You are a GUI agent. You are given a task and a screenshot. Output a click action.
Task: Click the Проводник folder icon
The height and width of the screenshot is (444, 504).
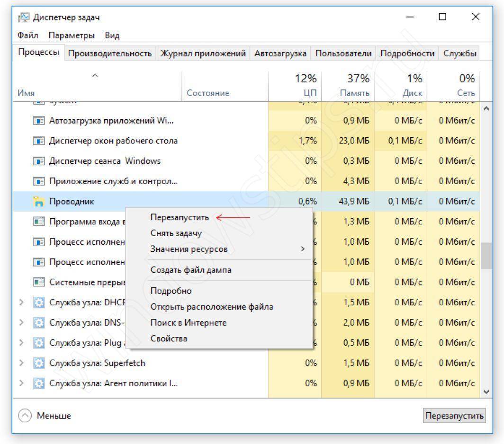coord(39,202)
